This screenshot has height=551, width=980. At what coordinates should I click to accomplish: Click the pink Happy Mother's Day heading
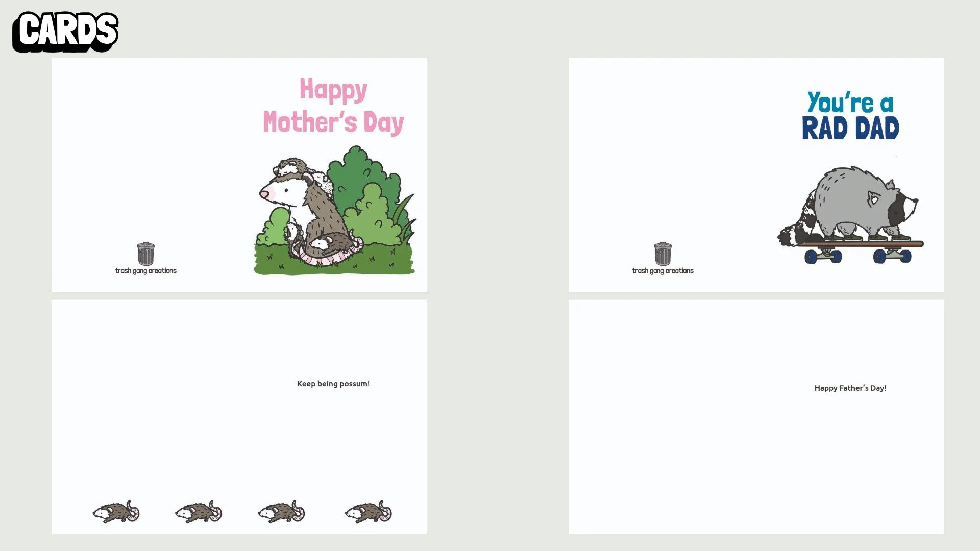coord(333,106)
